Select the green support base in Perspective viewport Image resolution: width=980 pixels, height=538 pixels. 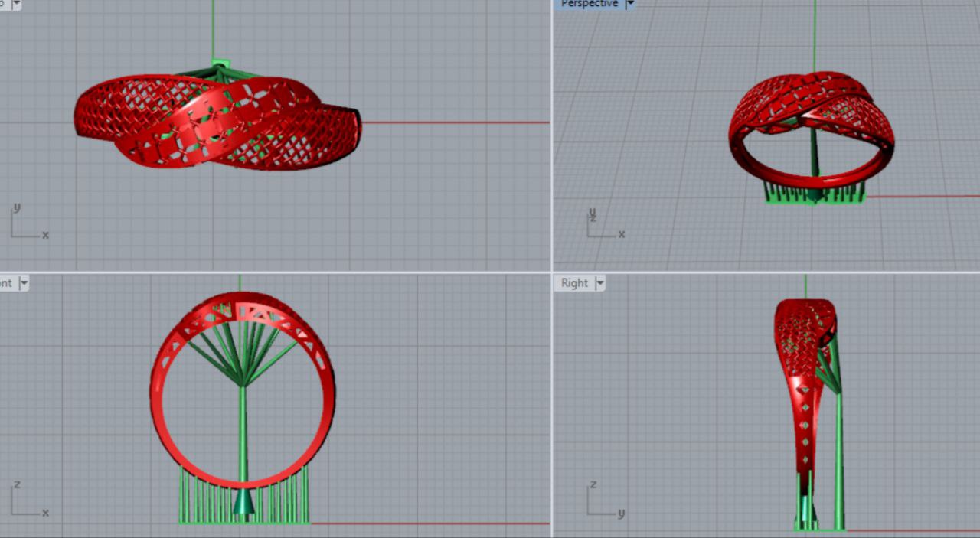(x=815, y=198)
